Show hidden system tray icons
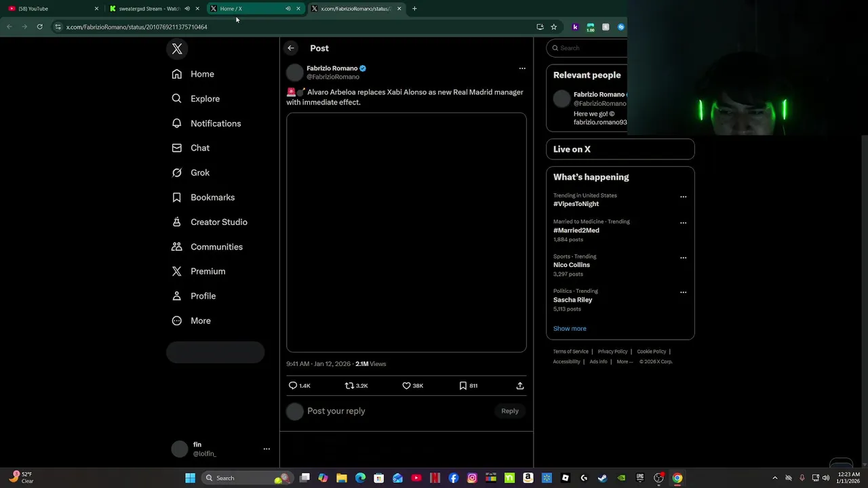 pyautogui.click(x=775, y=478)
